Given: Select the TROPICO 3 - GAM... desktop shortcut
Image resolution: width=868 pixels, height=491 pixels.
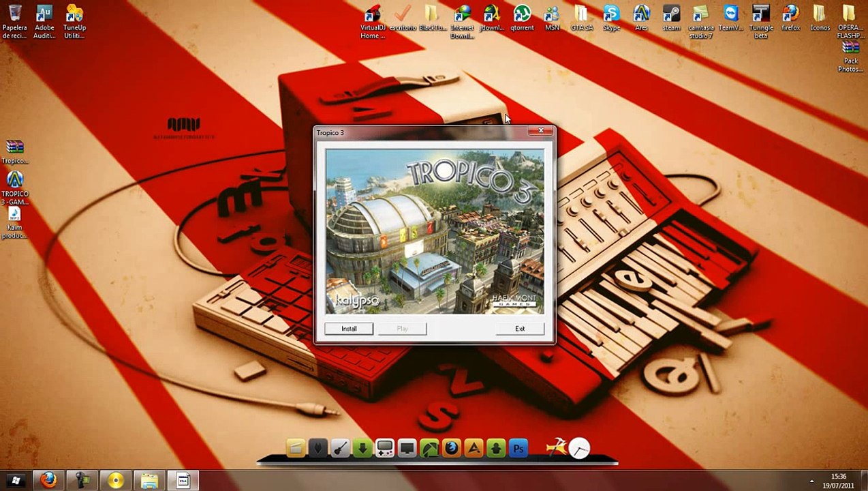Looking at the screenshot, I should coord(14,188).
